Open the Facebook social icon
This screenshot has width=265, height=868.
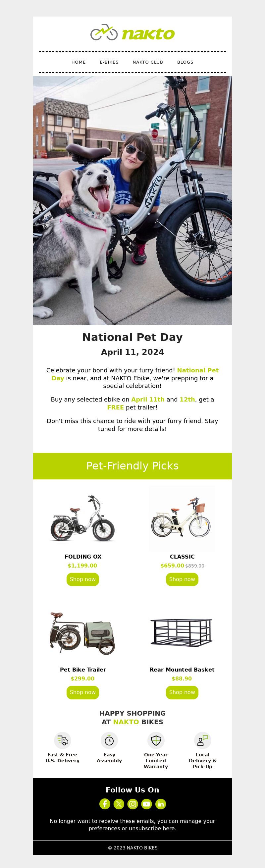point(105,804)
